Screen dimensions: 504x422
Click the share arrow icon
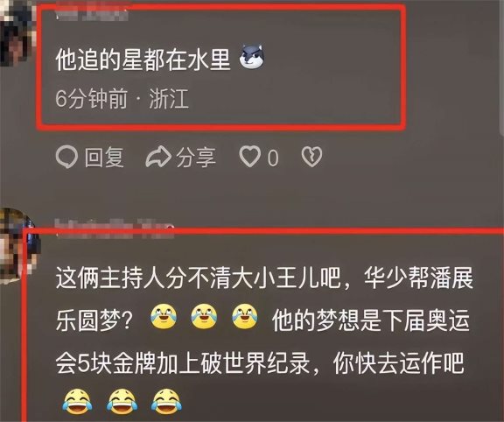point(158,157)
